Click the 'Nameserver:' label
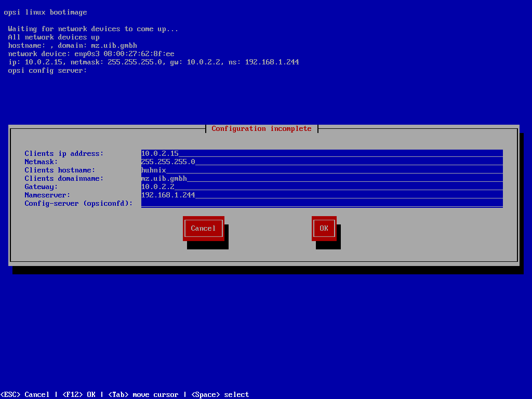This screenshot has width=532, height=399. [x=47, y=195]
